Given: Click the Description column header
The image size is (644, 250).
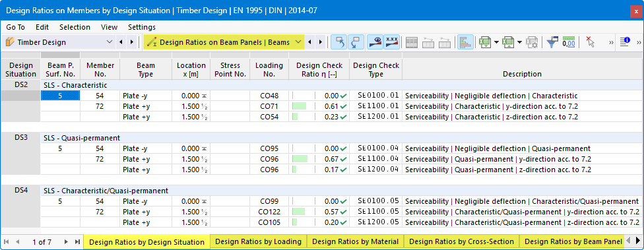Looking at the screenshot, I should (522, 69).
